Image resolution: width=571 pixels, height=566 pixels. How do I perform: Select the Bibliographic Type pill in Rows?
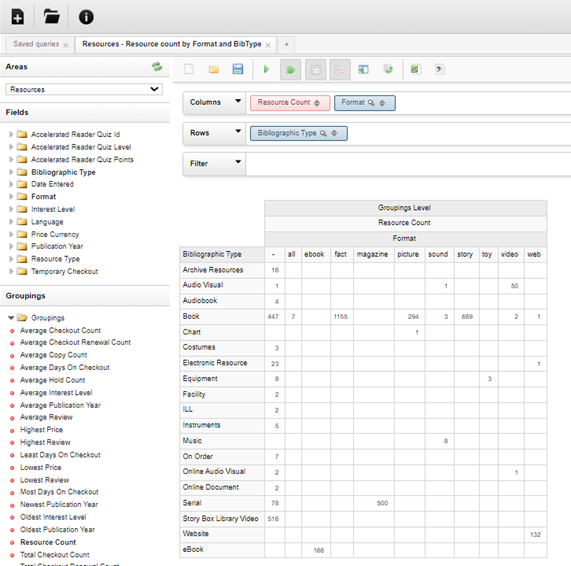299,133
